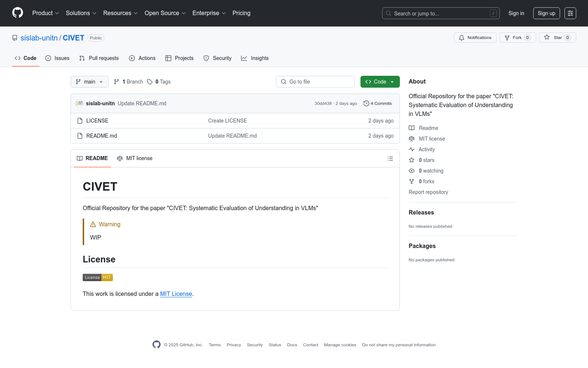Fork the repository

point(518,38)
